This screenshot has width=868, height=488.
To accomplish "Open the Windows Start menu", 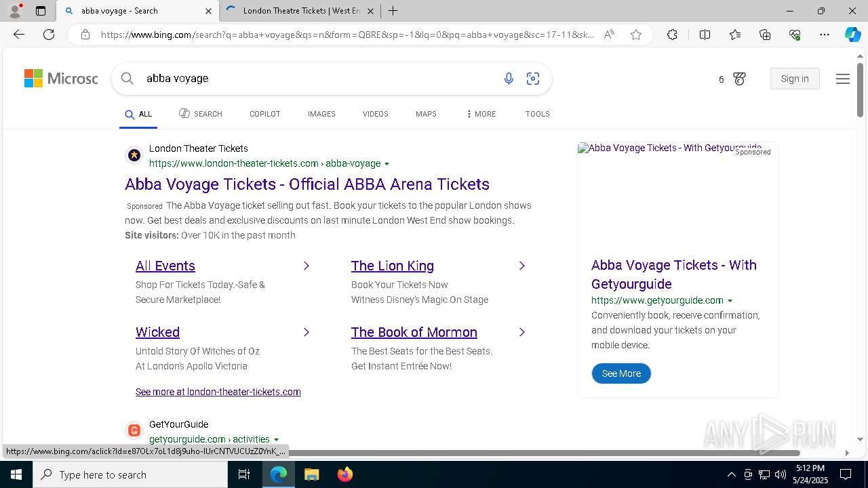I will click(16, 474).
